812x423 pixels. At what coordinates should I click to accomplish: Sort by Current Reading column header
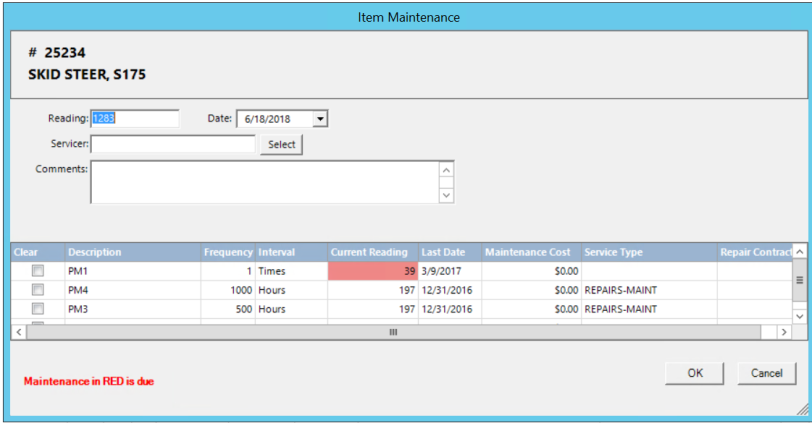tap(373, 252)
